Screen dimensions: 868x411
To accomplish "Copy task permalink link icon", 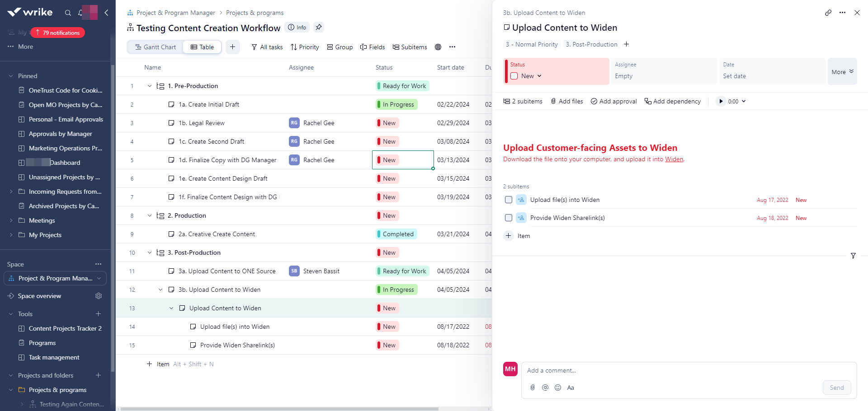I will point(828,13).
